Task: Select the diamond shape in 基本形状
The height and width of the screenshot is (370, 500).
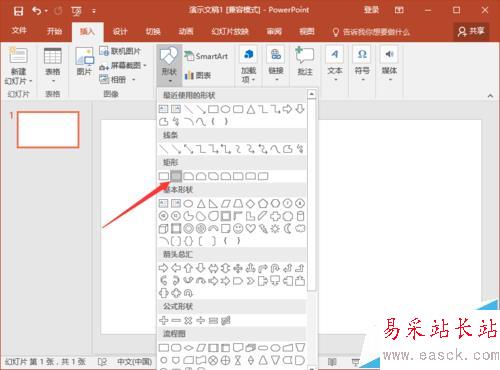Action: [250, 203]
